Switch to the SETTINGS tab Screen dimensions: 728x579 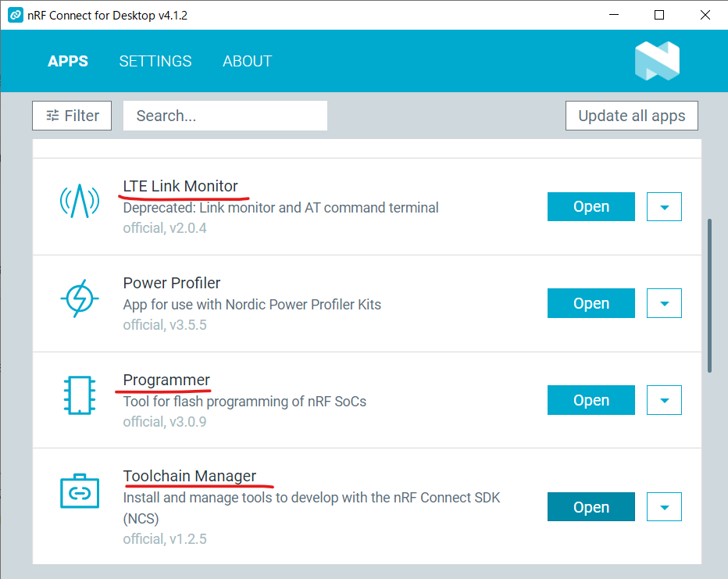(x=155, y=61)
